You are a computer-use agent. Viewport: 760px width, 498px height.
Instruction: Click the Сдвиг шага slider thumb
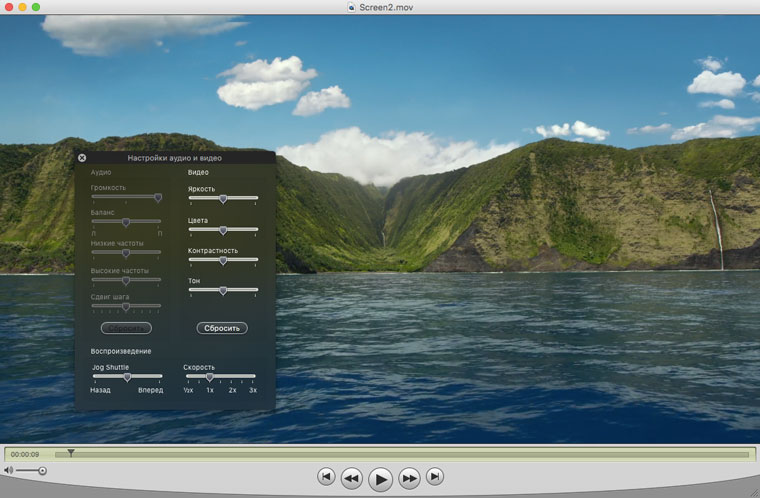pos(126,306)
